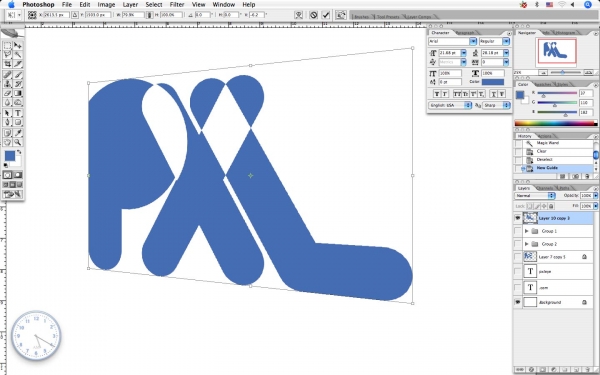
Task: Switch to the Channels tab
Action: click(545, 188)
